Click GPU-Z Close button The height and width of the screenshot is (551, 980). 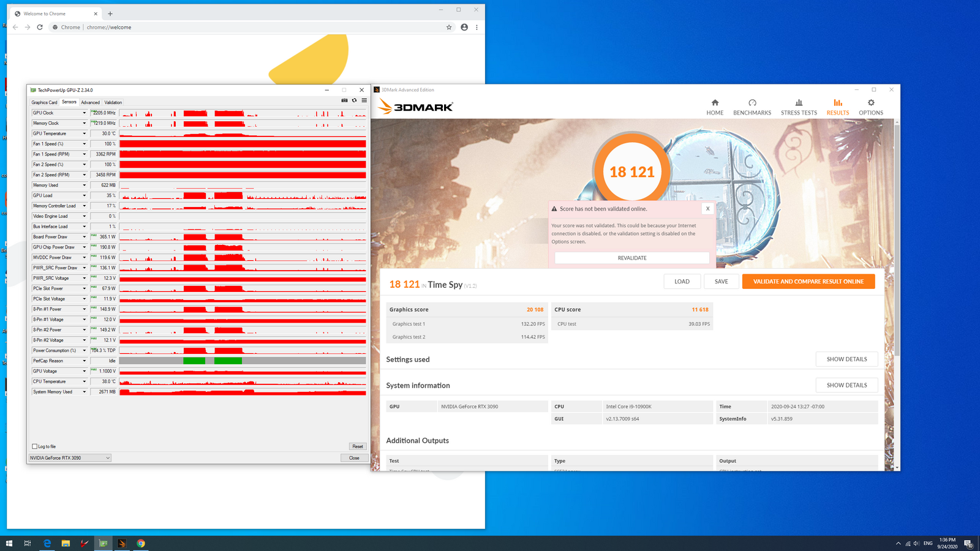pos(354,458)
